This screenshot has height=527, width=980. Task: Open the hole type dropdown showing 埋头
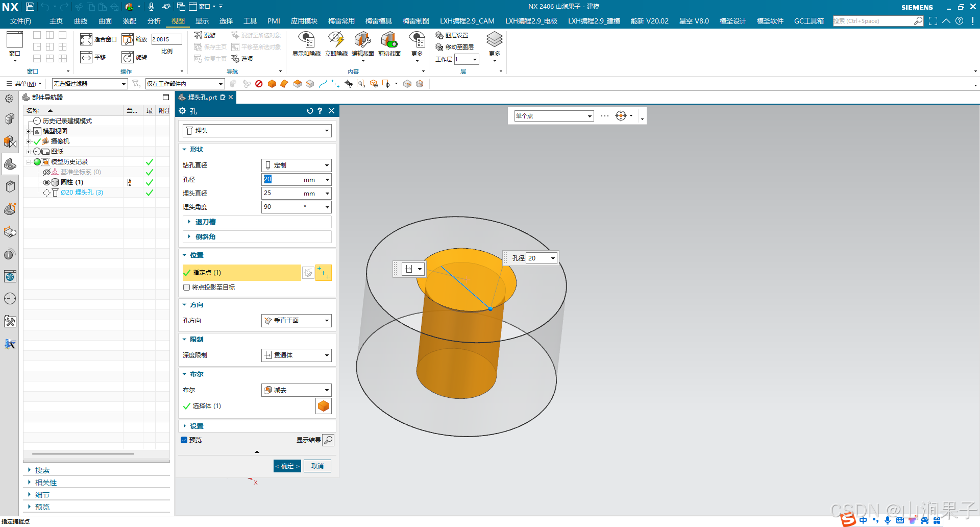[x=257, y=131]
